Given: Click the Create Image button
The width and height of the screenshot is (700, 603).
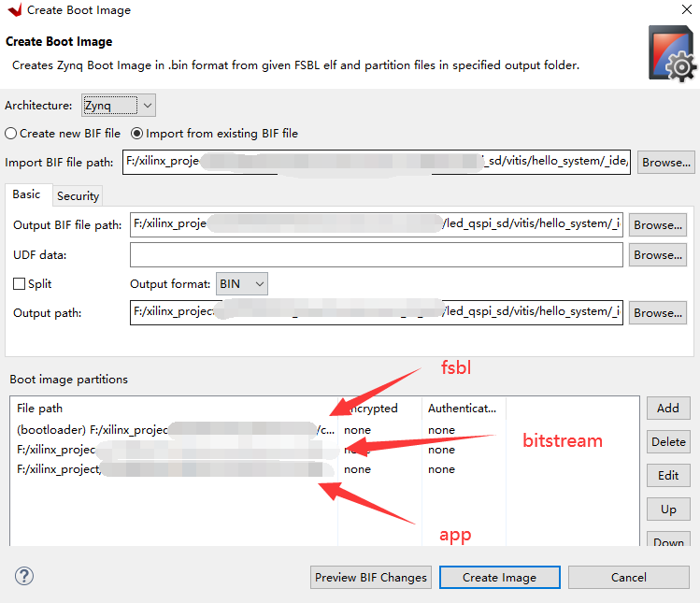Looking at the screenshot, I should 499,578.
